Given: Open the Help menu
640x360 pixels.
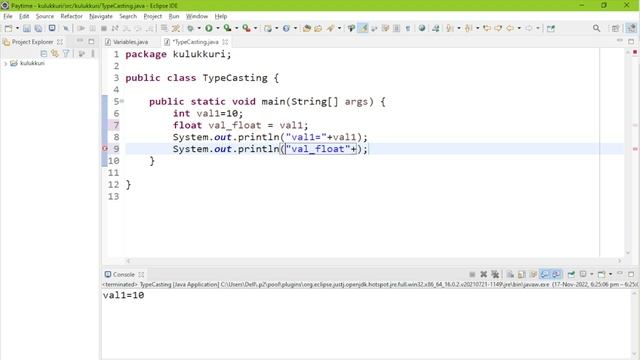Looking at the screenshot, I should tap(221, 16).
